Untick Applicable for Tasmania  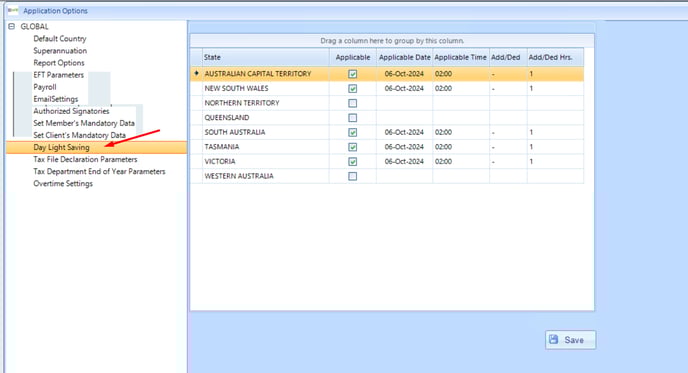[x=352, y=147]
